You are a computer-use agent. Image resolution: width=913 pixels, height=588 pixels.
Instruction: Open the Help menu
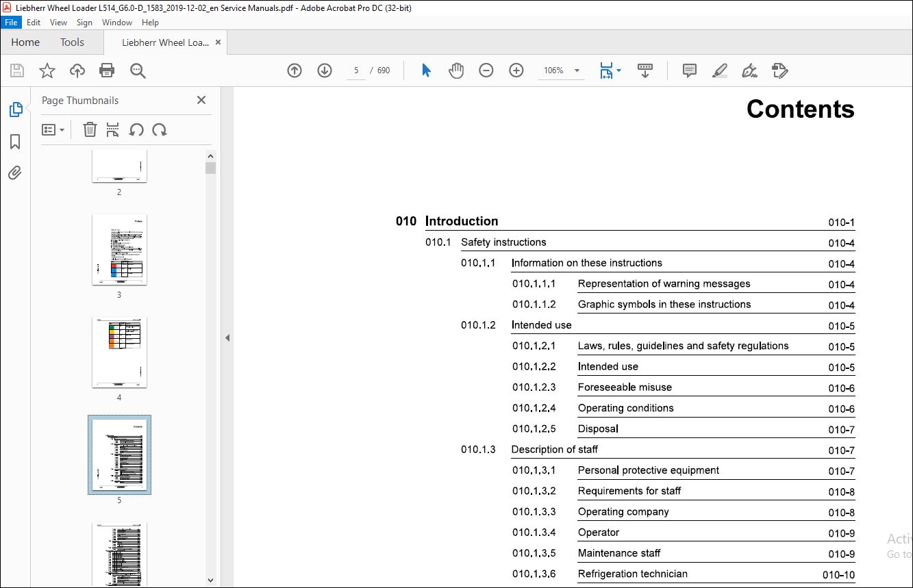150,23
